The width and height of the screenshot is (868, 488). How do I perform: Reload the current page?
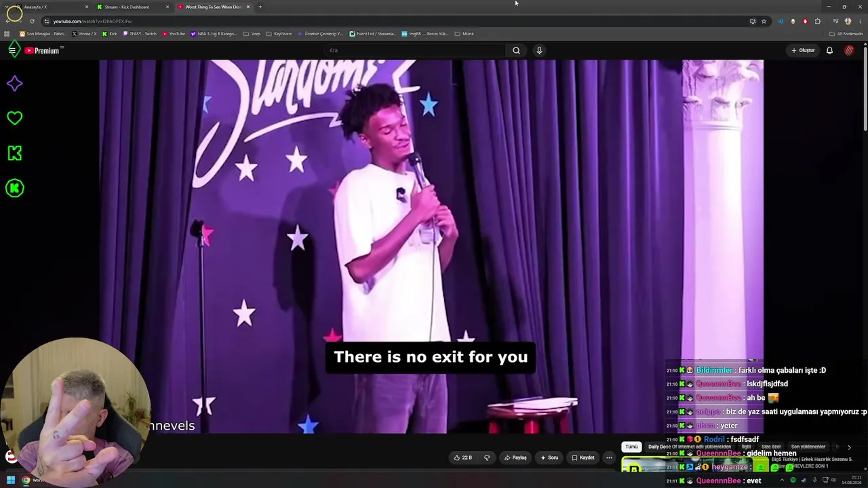[x=32, y=21]
